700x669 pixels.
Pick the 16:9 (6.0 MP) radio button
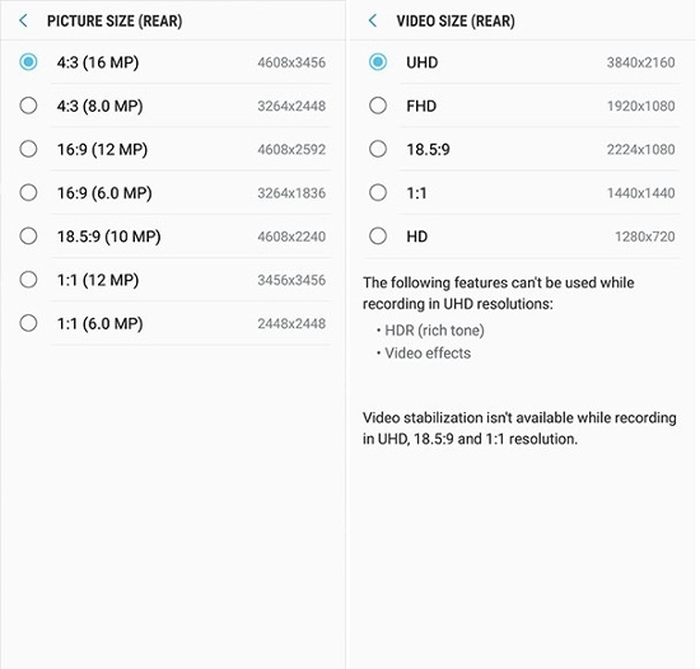[x=28, y=193]
